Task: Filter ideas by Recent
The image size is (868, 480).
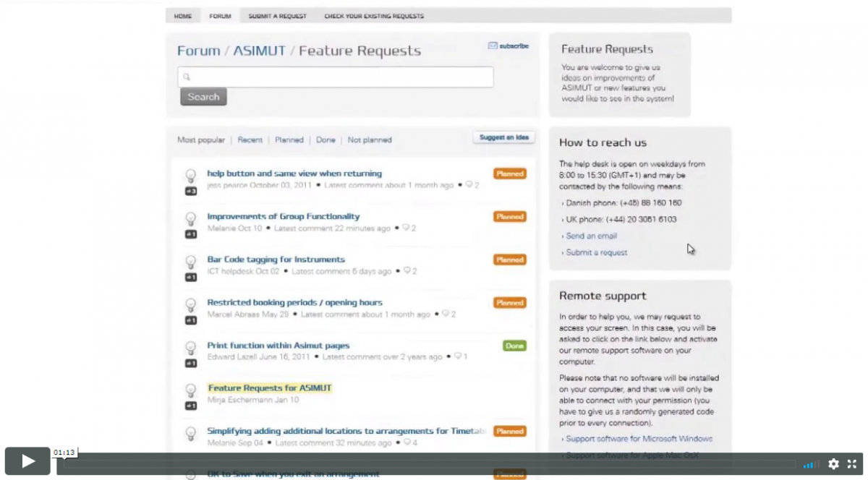Action: (x=250, y=140)
